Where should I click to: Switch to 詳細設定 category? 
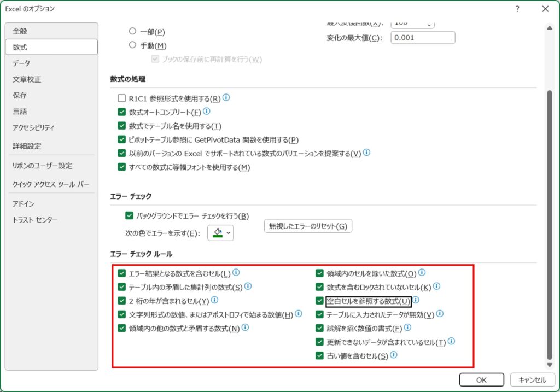[51, 145]
